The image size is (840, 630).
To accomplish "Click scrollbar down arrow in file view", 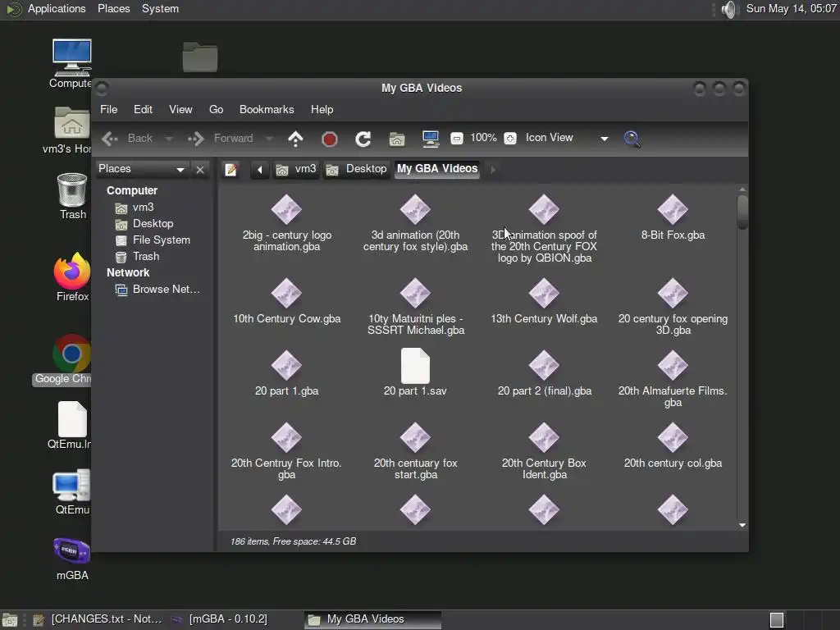I will pos(742,525).
